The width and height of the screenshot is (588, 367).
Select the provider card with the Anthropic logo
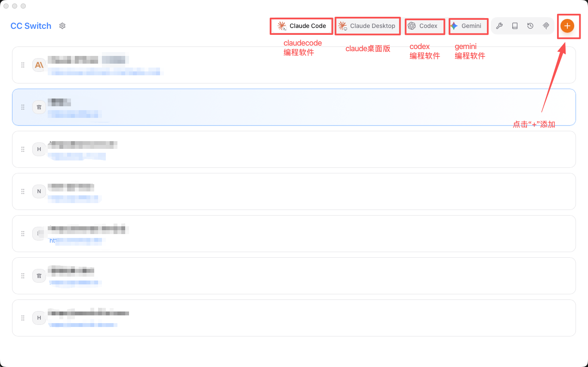point(294,65)
